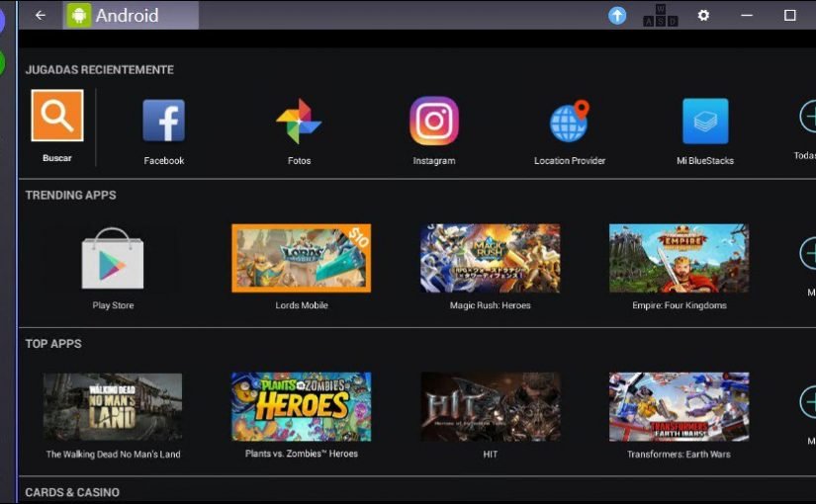The width and height of the screenshot is (816, 504).
Task: Launch the Facebook app
Action: pyautogui.click(x=164, y=122)
